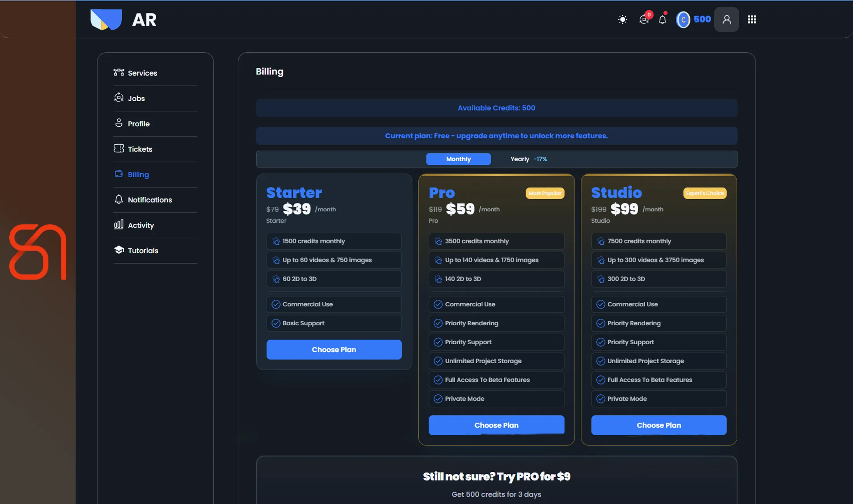Click the AR shield logo
853x504 pixels.
click(106, 19)
